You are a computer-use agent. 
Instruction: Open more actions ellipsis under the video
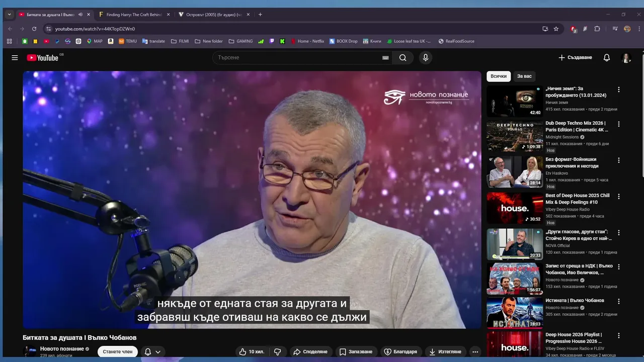pos(475,352)
